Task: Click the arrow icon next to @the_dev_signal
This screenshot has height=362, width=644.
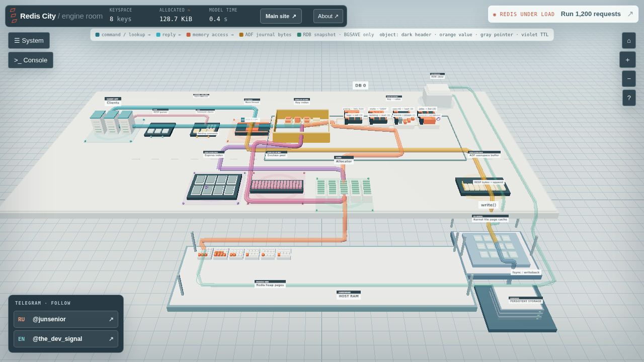Action: (x=111, y=339)
